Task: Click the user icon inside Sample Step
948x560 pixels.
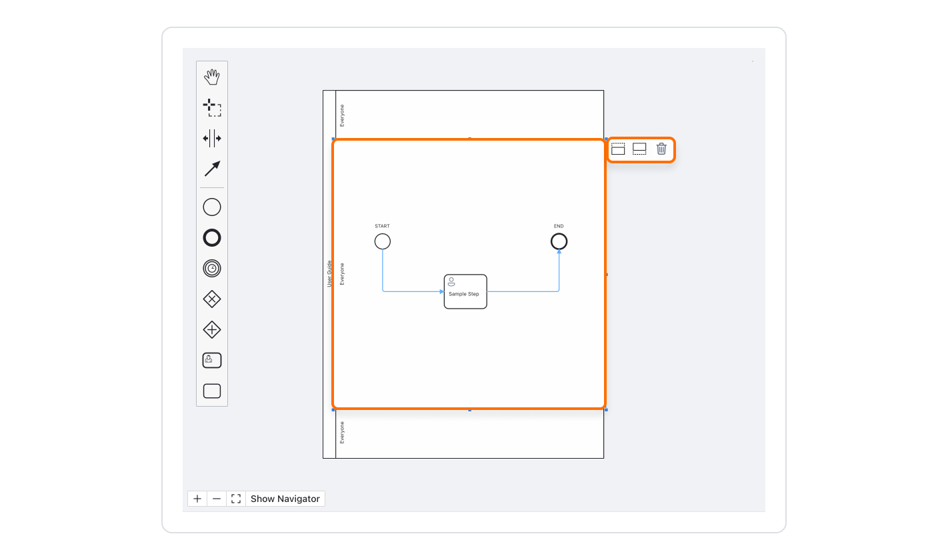Action: click(451, 281)
